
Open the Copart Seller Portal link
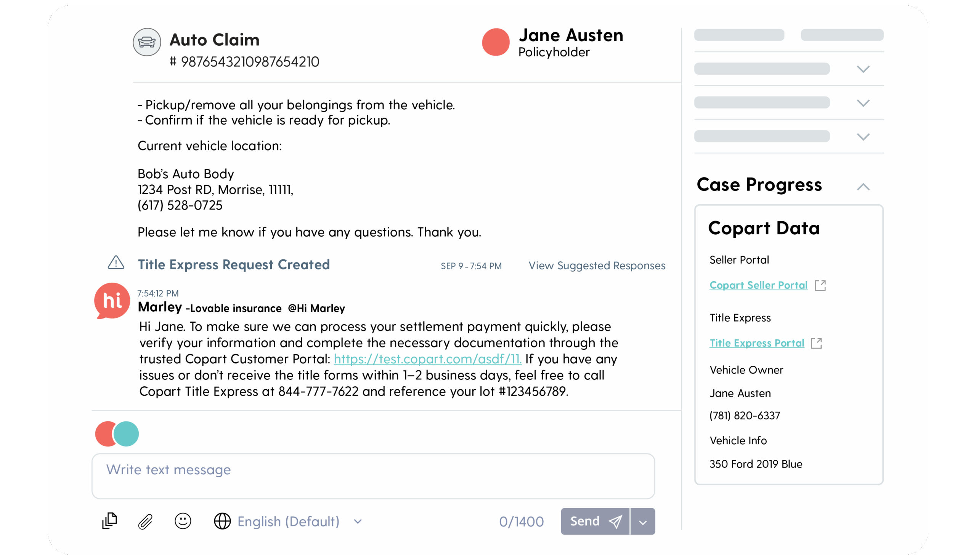pos(758,285)
